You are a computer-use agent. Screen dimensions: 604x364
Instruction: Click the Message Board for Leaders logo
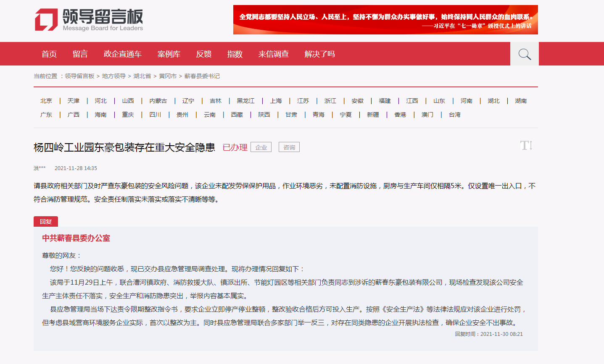pos(89,20)
